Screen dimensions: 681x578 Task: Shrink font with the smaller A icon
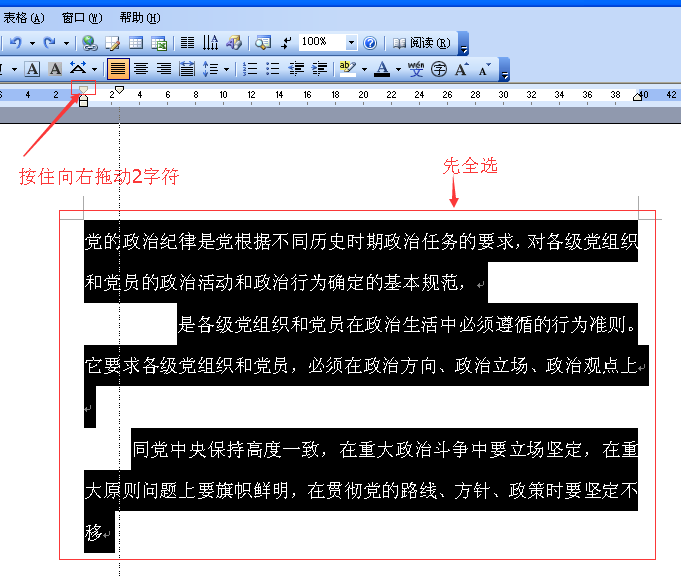point(484,69)
